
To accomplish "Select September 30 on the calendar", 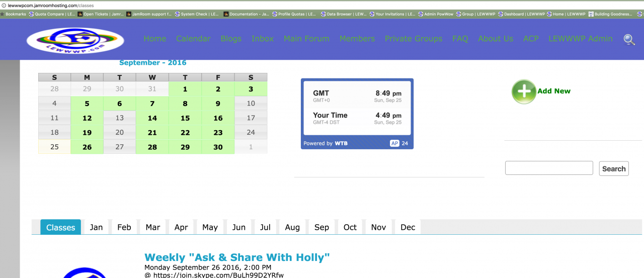I will coord(218,147).
